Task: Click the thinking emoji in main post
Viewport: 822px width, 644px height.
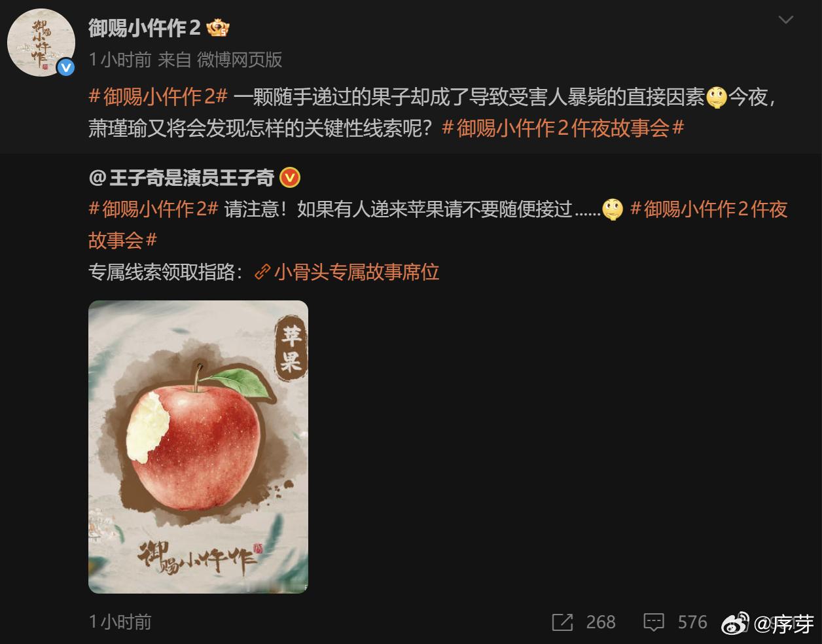Action: [x=717, y=98]
